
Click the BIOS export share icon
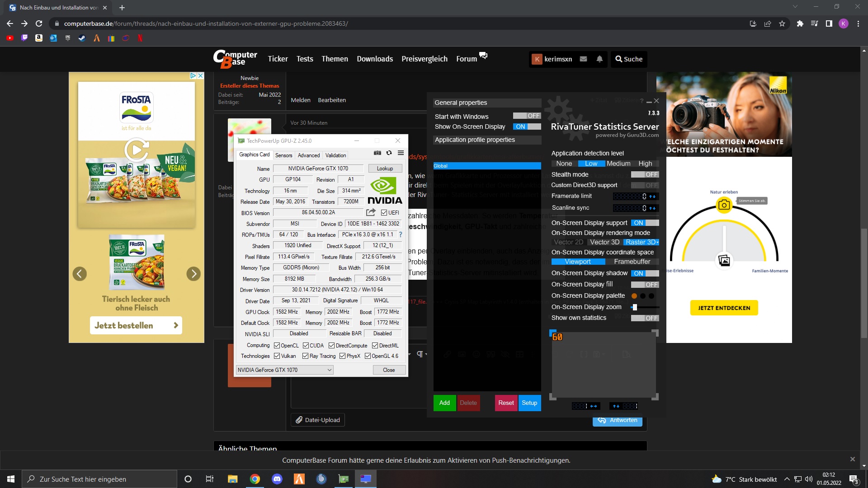tap(371, 212)
